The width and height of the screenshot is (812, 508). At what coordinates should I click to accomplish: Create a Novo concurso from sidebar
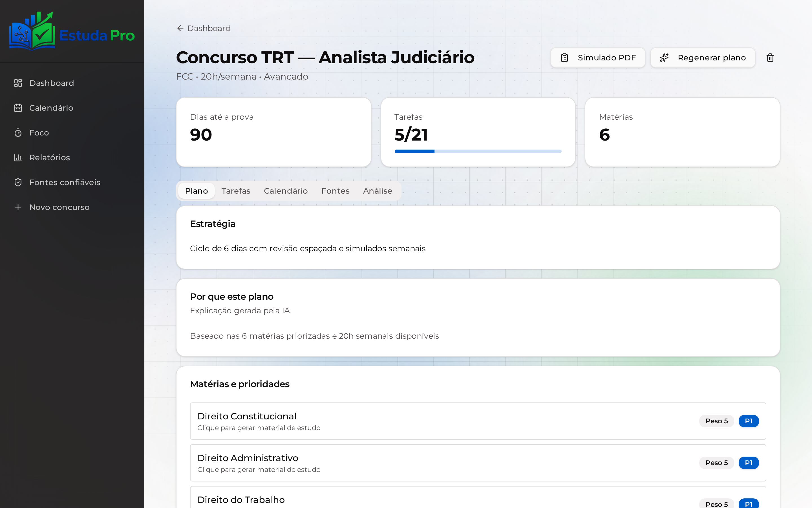click(x=72, y=207)
